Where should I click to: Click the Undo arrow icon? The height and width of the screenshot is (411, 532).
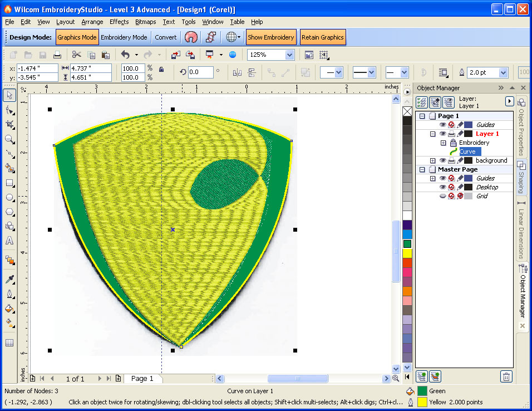[125, 55]
